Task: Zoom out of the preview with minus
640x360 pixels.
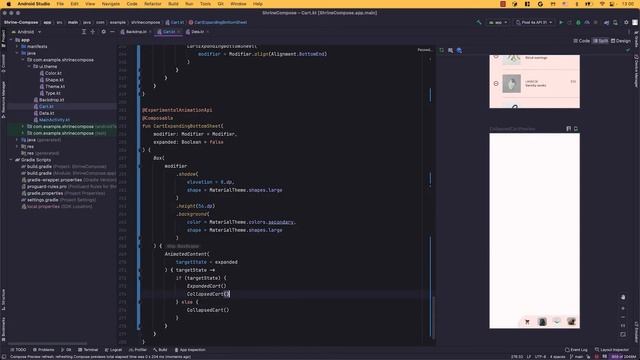Action: coord(623,317)
